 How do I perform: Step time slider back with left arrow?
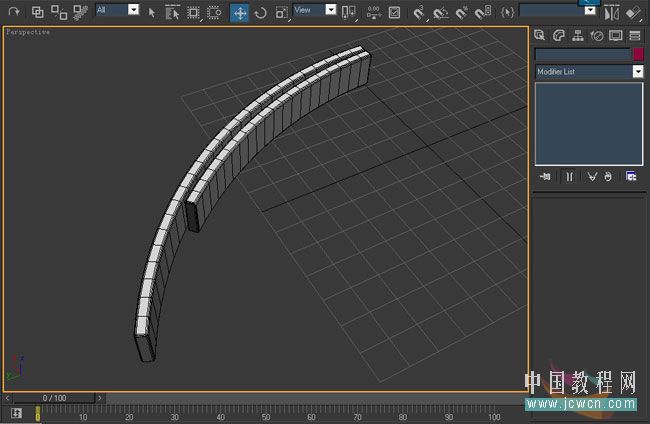pos(7,398)
